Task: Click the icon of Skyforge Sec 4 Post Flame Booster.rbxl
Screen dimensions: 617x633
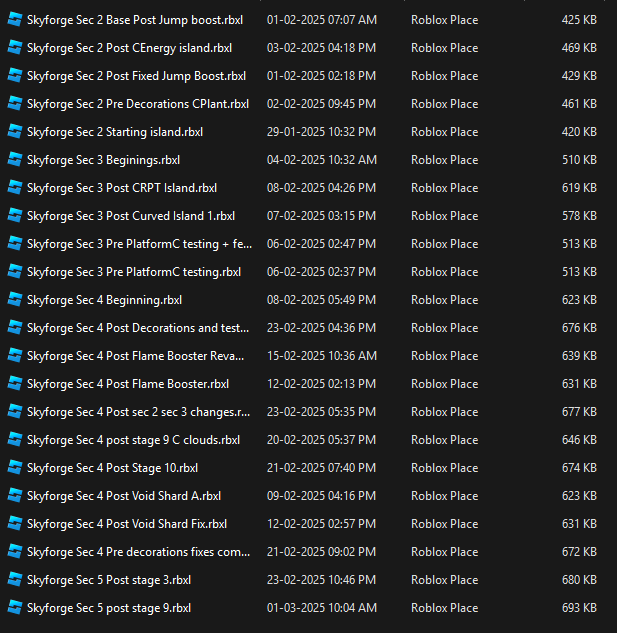Action: 15,384
